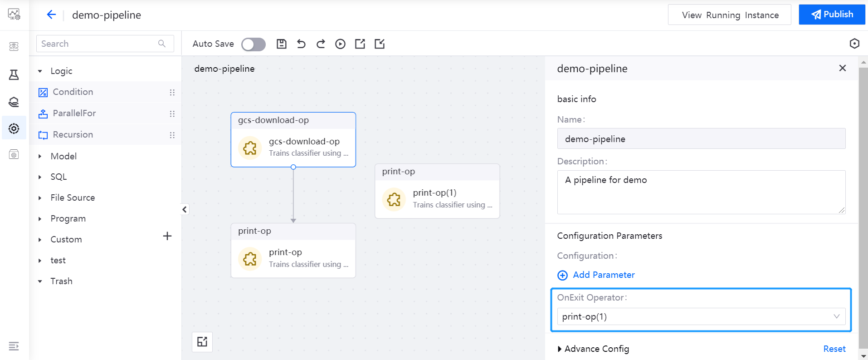Image resolution: width=868 pixels, height=360 pixels.
Task: Click the export icon in the toolbar
Action: (360, 44)
